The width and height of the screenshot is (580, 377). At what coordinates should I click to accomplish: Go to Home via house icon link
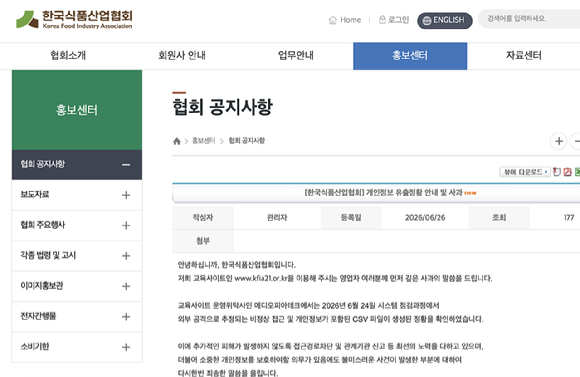point(345,20)
